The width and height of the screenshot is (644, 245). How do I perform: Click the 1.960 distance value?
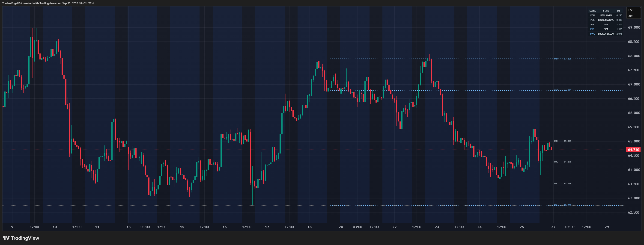[619, 29]
